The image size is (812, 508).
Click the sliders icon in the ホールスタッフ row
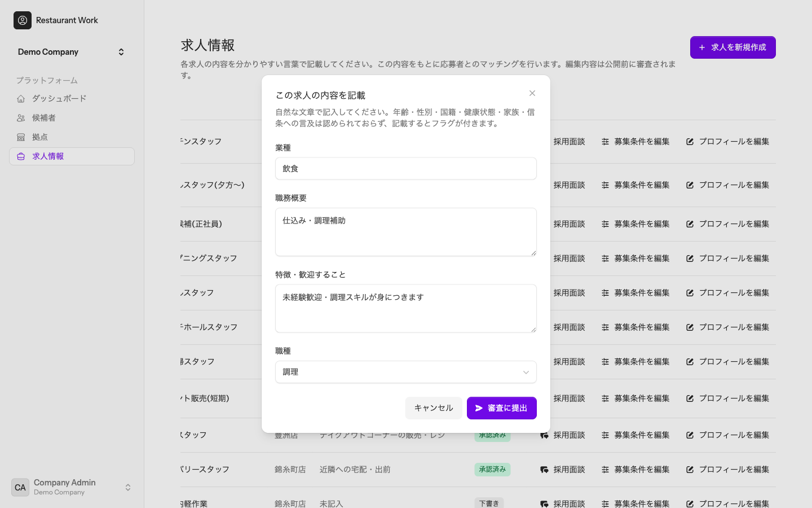605,327
